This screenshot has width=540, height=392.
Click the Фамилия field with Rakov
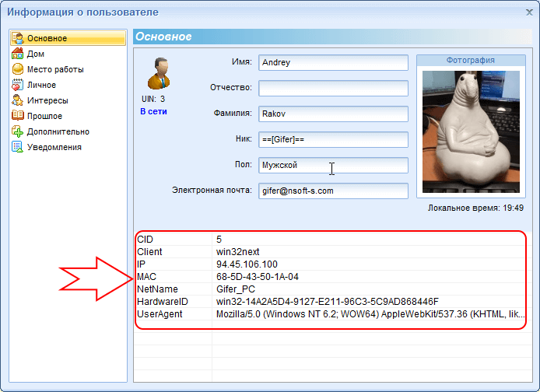click(x=333, y=114)
